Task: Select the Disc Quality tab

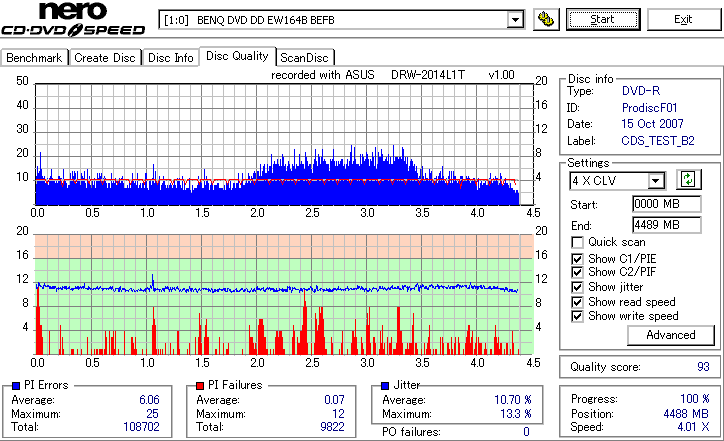Action: click(237, 56)
